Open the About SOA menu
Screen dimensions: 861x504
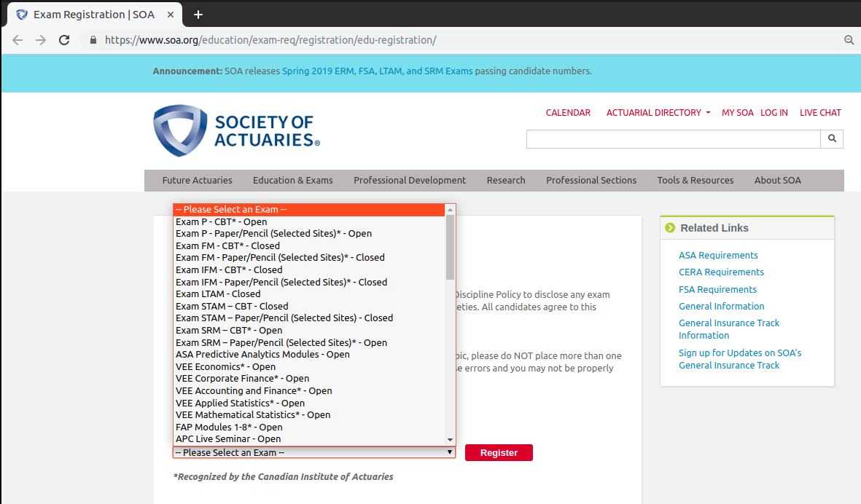click(778, 181)
